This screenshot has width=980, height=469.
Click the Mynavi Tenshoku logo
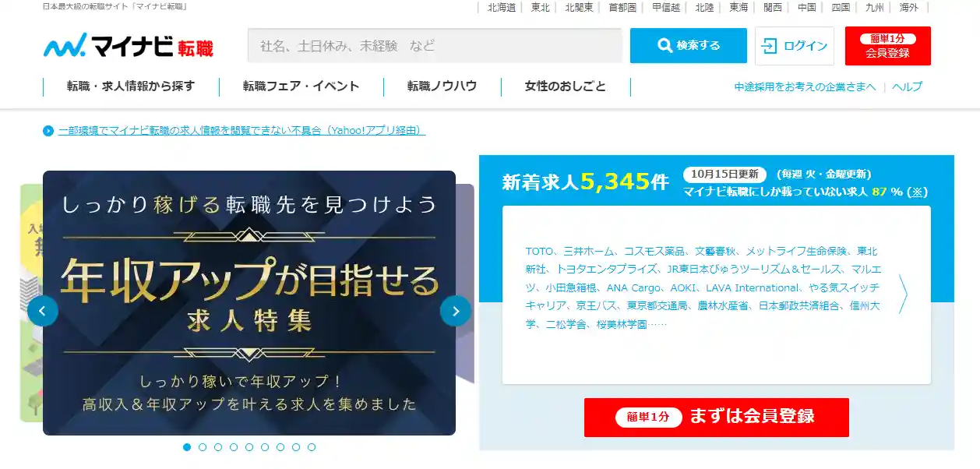(x=129, y=46)
